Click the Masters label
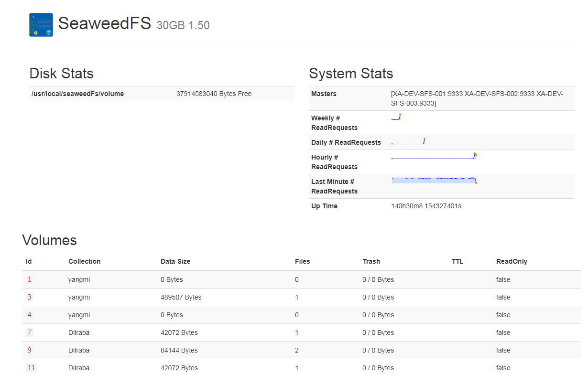Image resolution: width=588 pixels, height=375 pixels. [324, 94]
